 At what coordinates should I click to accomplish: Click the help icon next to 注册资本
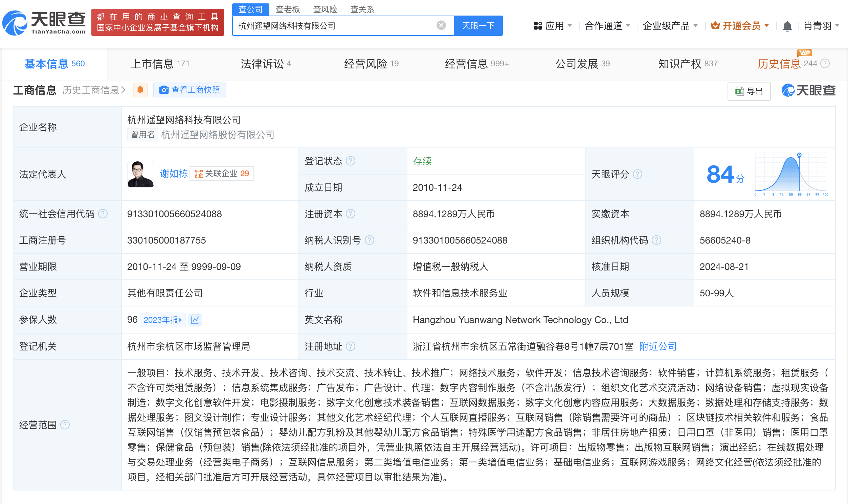pyautogui.click(x=352, y=214)
